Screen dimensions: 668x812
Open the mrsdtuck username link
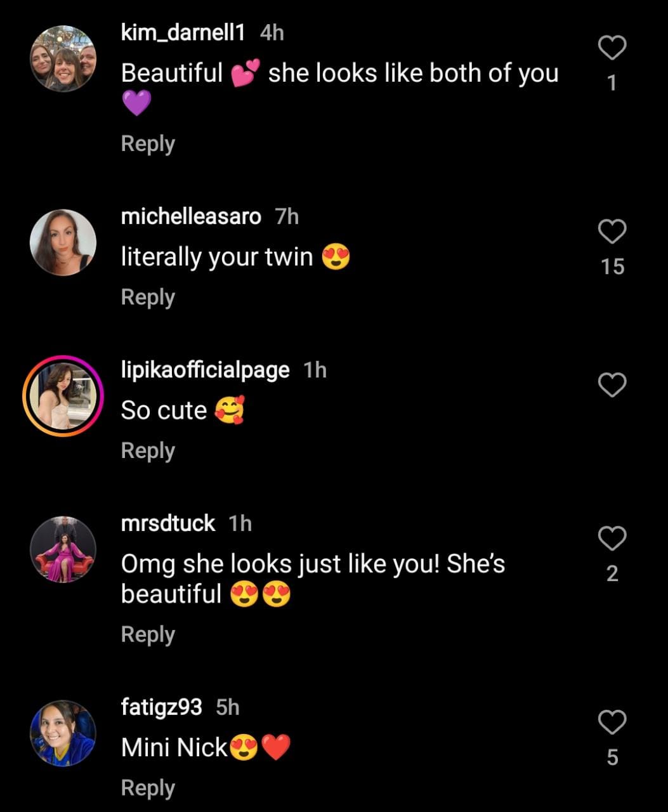[x=168, y=523]
